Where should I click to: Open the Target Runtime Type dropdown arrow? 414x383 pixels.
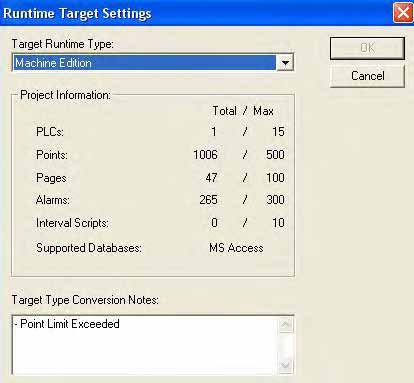pyautogui.click(x=285, y=63)
